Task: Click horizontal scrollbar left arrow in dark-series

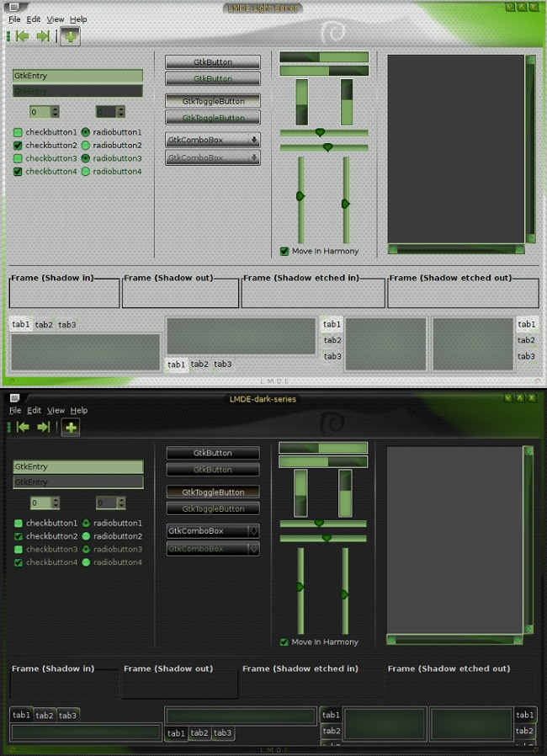Action: [392, 641]
